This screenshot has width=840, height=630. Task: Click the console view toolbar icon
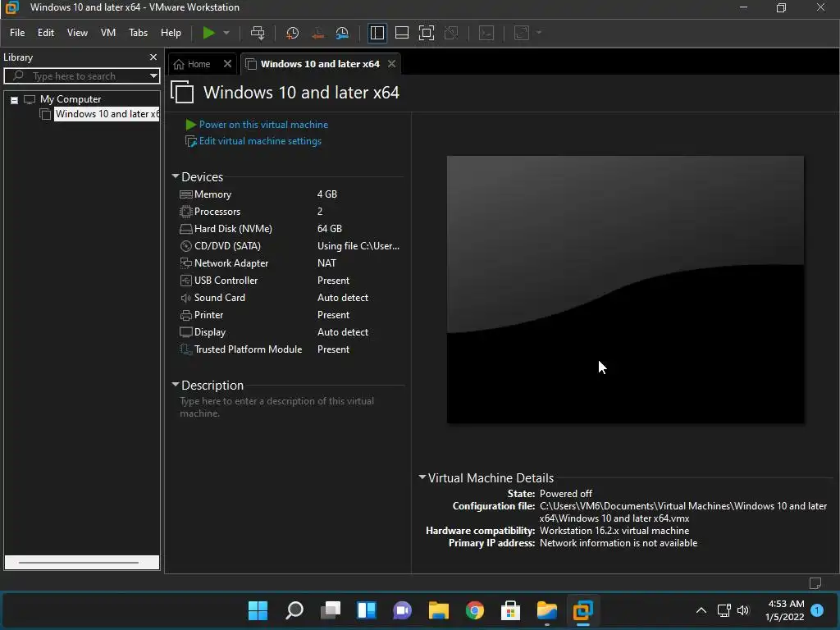click(486, 33)
